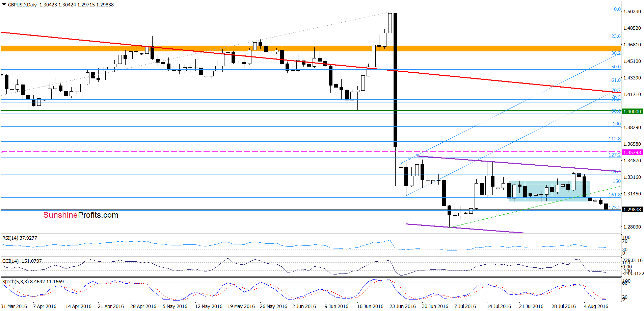The height and width of the screenshot is (311, 644).
Task: Click the 23 Jun 2016 date label
Action: pyautogui.click(x=403, y=306)
